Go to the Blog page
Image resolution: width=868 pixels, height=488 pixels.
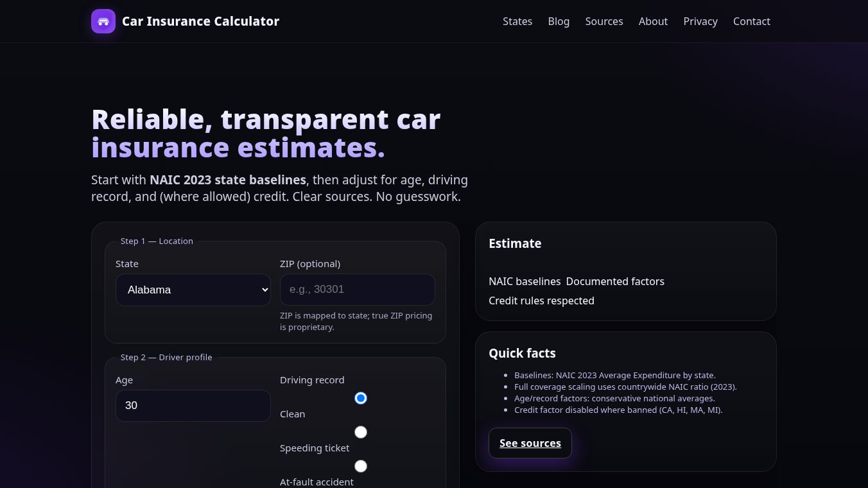559,21
